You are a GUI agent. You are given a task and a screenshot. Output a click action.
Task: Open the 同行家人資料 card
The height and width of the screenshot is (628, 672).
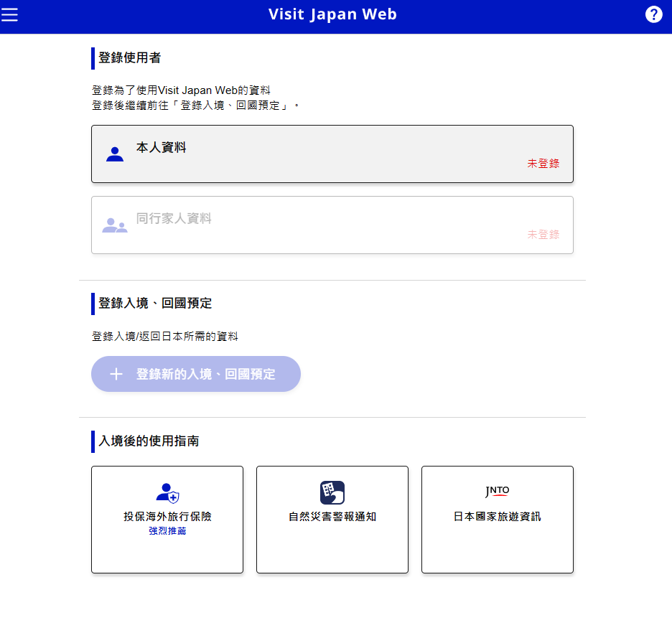coord(332,225)
